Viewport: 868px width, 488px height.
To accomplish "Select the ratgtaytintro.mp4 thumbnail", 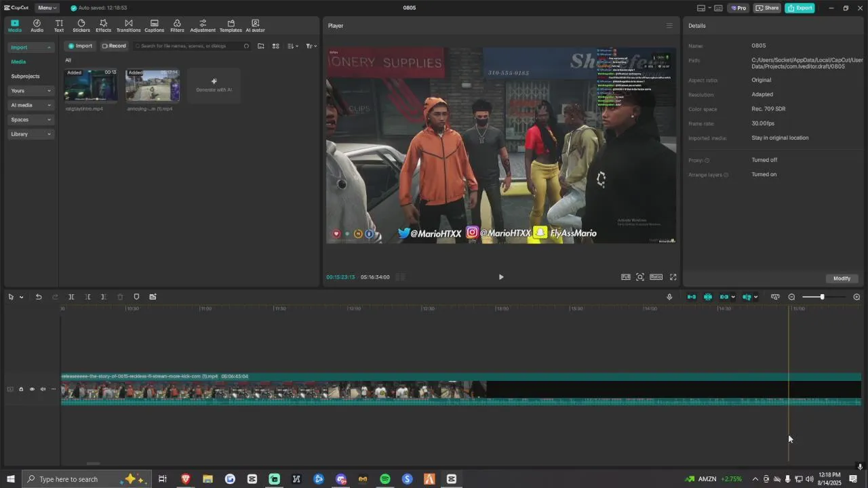I will 91,85.
